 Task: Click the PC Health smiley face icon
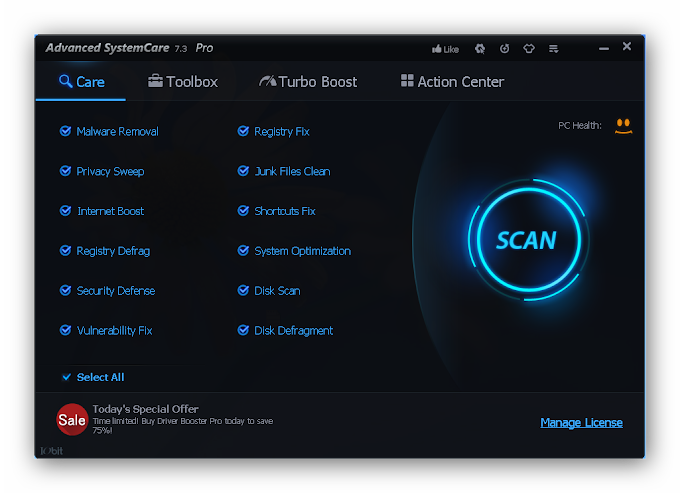pos(623,126)
